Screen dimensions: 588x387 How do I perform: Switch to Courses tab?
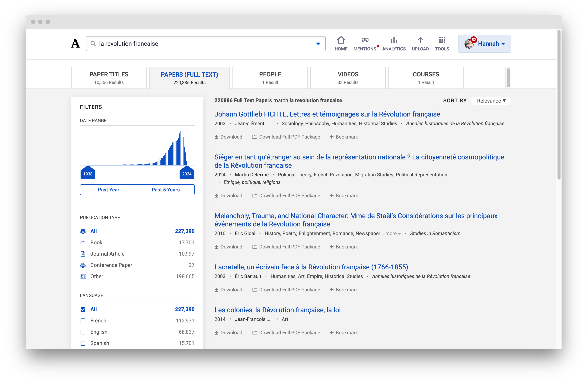click(x=426, y=78)
